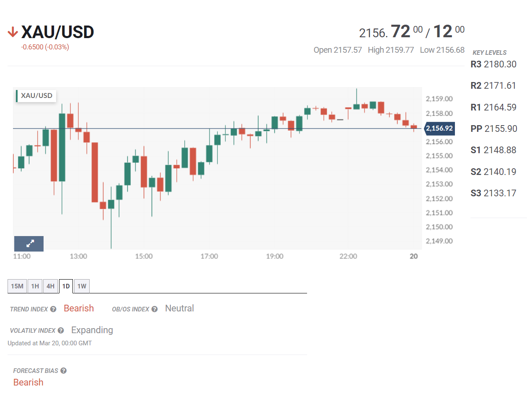Click the XAU/USD chart legend label
Image resolution: width=532 pixels, height=406 pixels.
36,96
